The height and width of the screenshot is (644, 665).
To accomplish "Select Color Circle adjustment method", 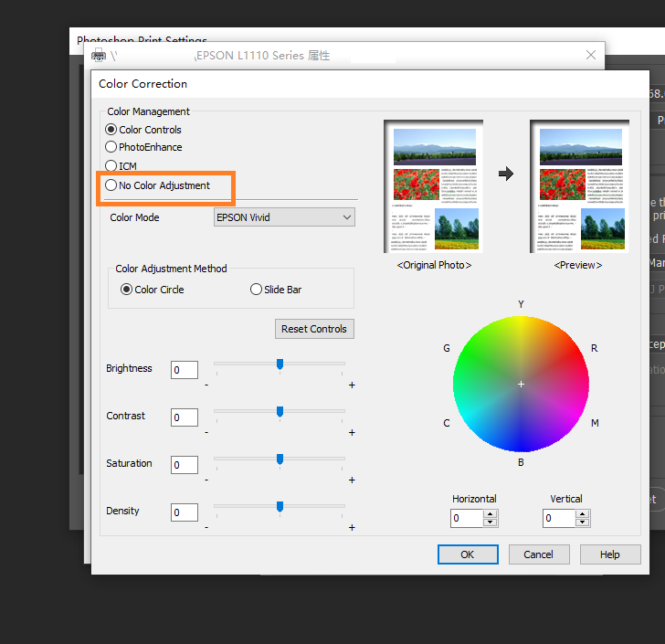I will point(127,290).
